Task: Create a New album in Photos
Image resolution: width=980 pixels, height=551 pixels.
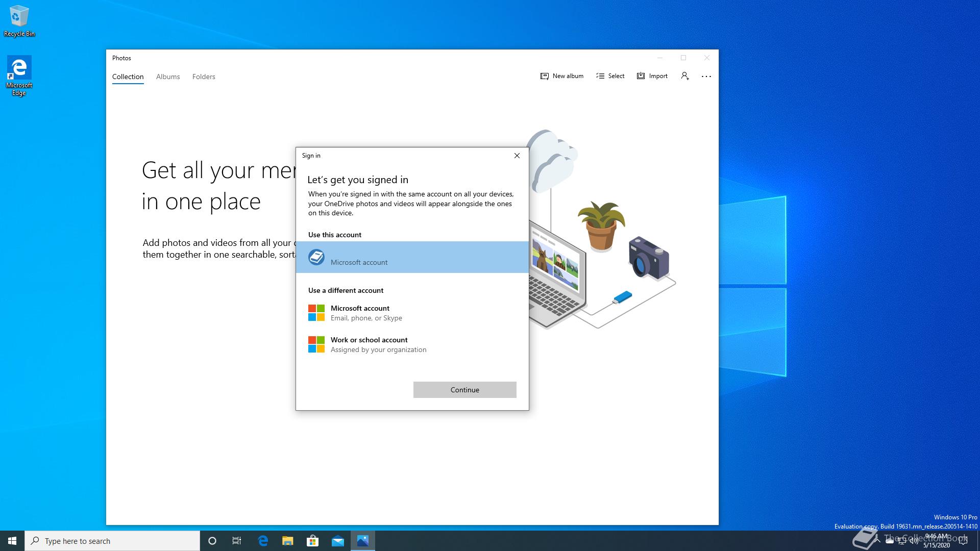Action: pyautogui.click(x=561, y=76)
